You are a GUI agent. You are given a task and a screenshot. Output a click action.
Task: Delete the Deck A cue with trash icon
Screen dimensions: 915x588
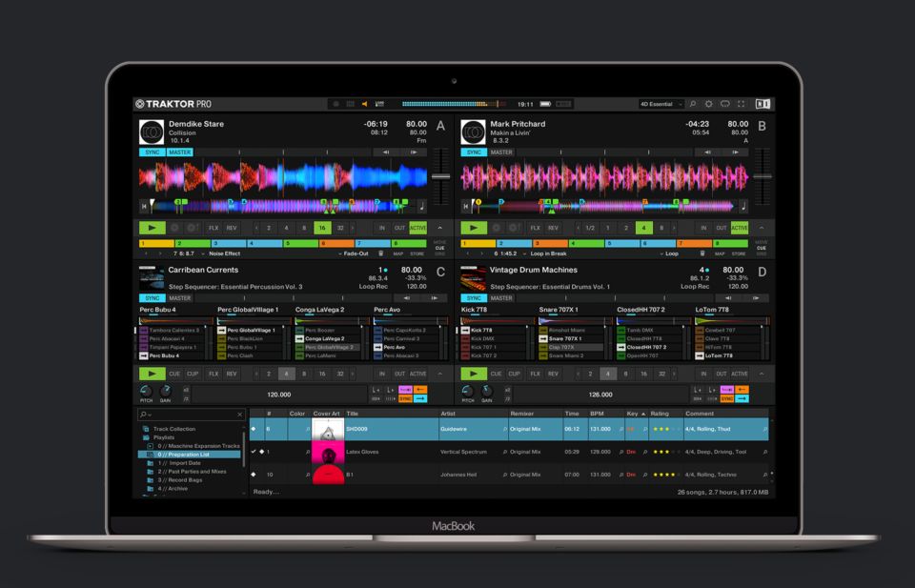click(381, 253)
